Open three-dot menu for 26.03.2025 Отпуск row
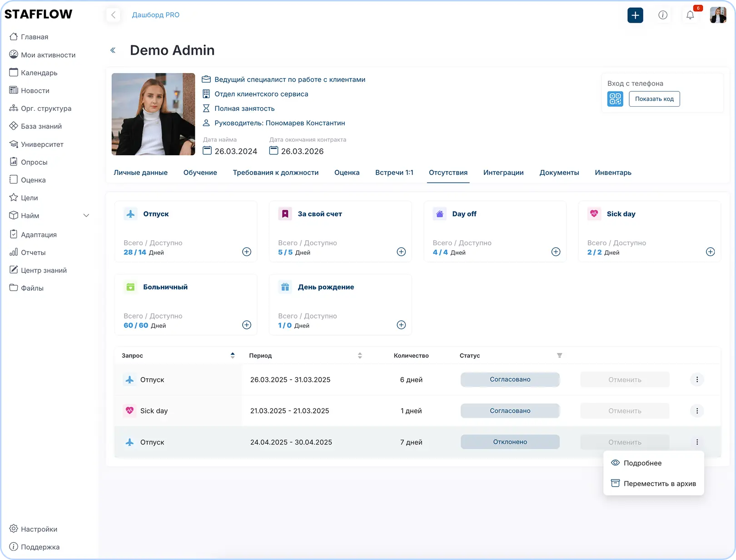The width and height of the screenshot is (736, 560). coord(697,380)
